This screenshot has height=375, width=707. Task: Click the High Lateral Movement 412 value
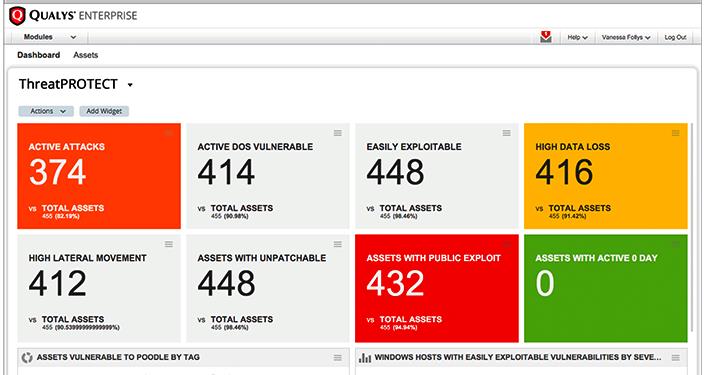(x=57, y=284)
